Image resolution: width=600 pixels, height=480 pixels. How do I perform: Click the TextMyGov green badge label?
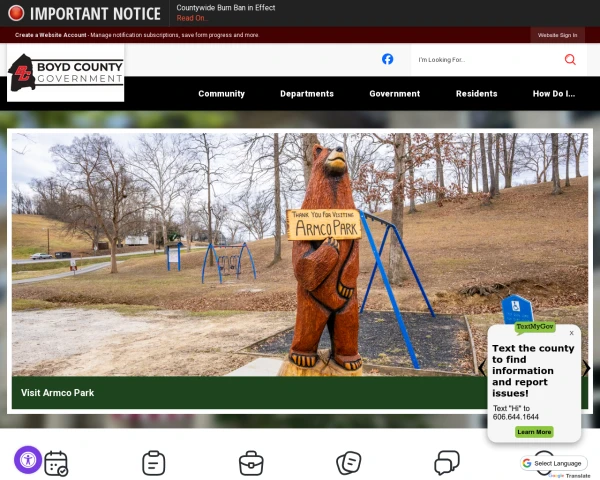(x=535, y=327)
